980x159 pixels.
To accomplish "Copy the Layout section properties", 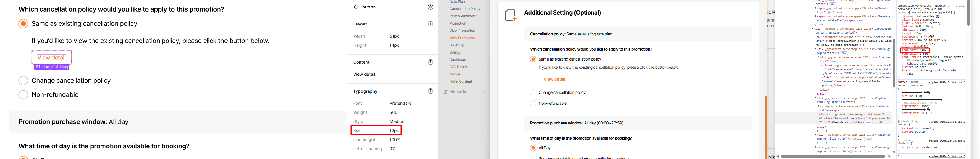I will [x=430, y=24].
